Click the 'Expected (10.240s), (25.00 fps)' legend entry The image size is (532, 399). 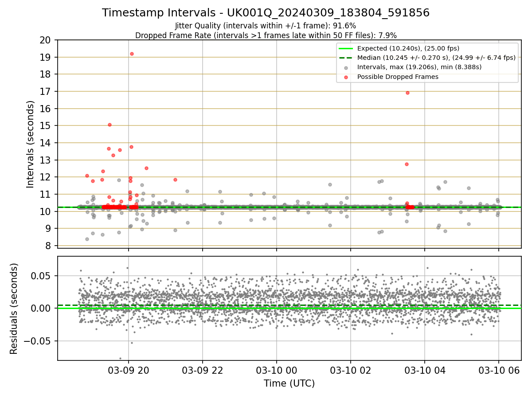tap(408, 48)
